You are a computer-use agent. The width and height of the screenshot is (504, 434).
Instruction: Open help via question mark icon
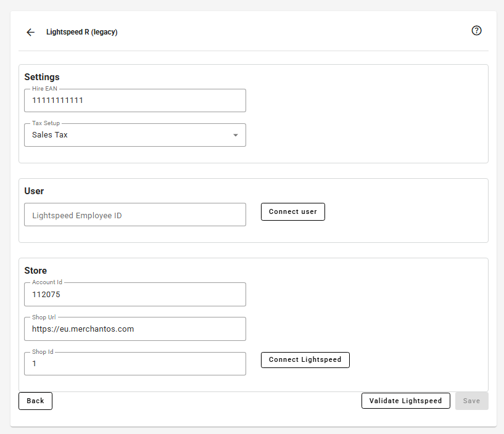(476, 31)
